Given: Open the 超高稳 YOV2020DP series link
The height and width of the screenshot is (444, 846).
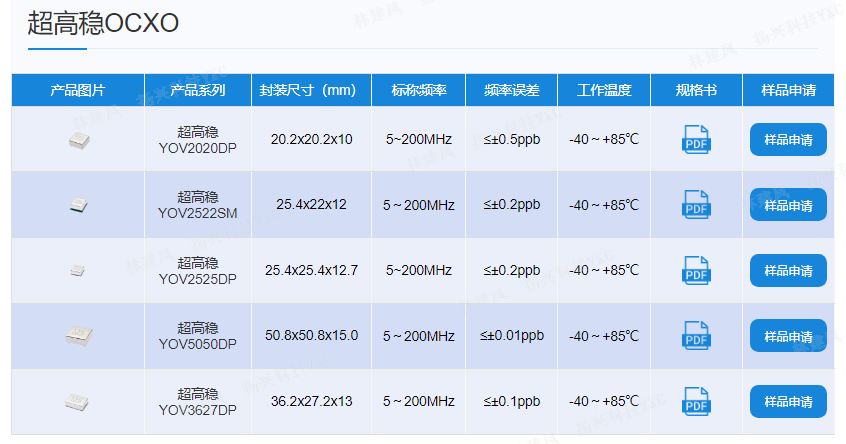Looking at the screenshot, I should [198, 139].
